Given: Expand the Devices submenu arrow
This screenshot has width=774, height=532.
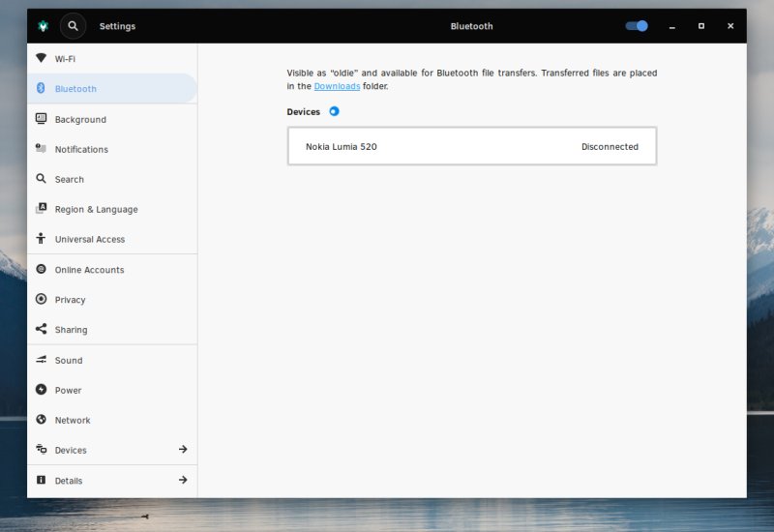Looking at the screenshot, I should click(x=183, y=449).
